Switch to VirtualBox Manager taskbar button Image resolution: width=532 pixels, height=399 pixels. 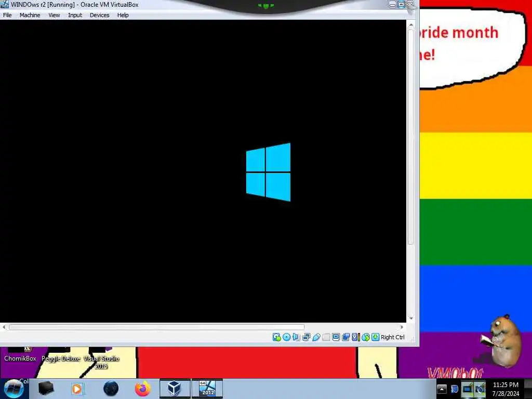click(x=175, y=389)
